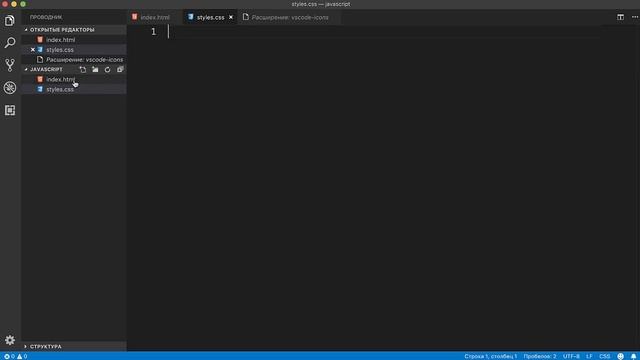Image resolution: width=640 pixels, height=360 pixels.
Task: Close styles.css in open editors list
Action: (x=33, y=50)
